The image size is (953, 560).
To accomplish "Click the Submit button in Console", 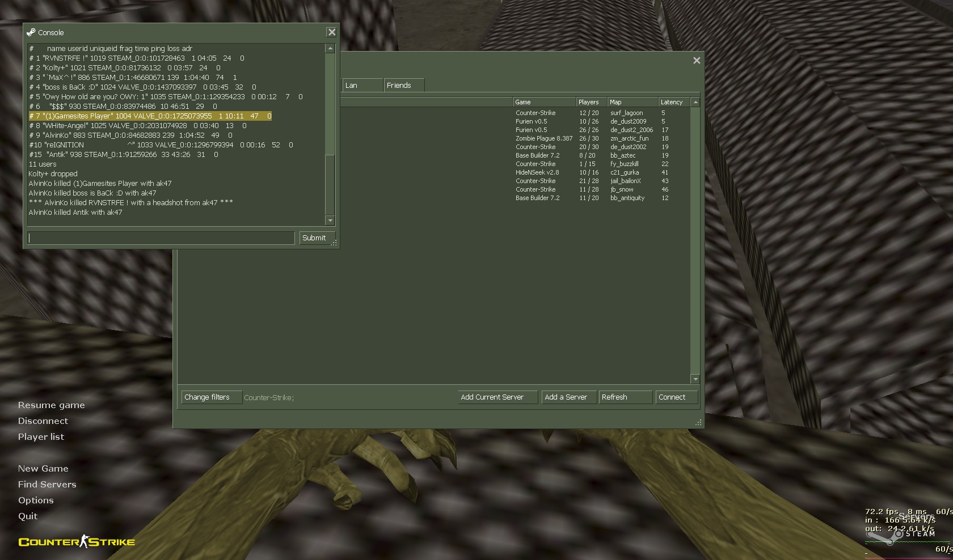I will (317, 238).
